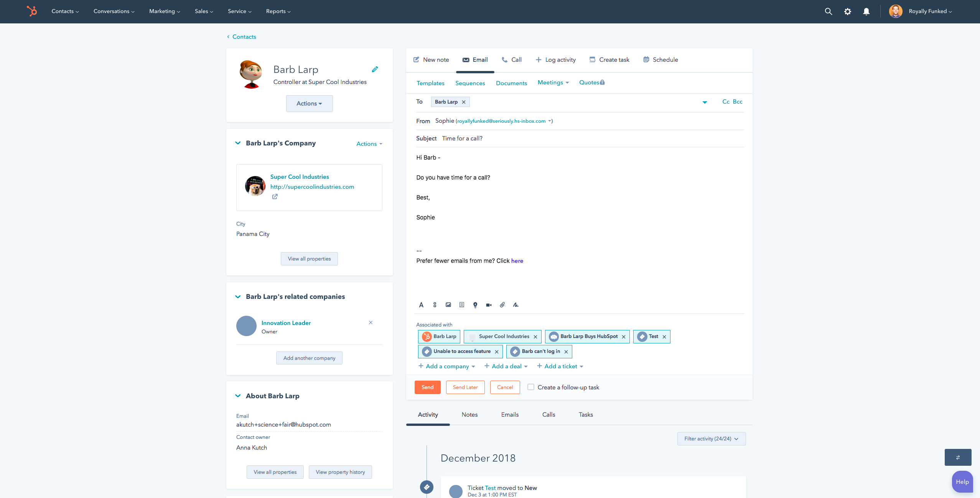Open the Filter activity dropdown
The height and width of the screenshot is (498, 980).
pyautogui.click(x=711, y=439)
